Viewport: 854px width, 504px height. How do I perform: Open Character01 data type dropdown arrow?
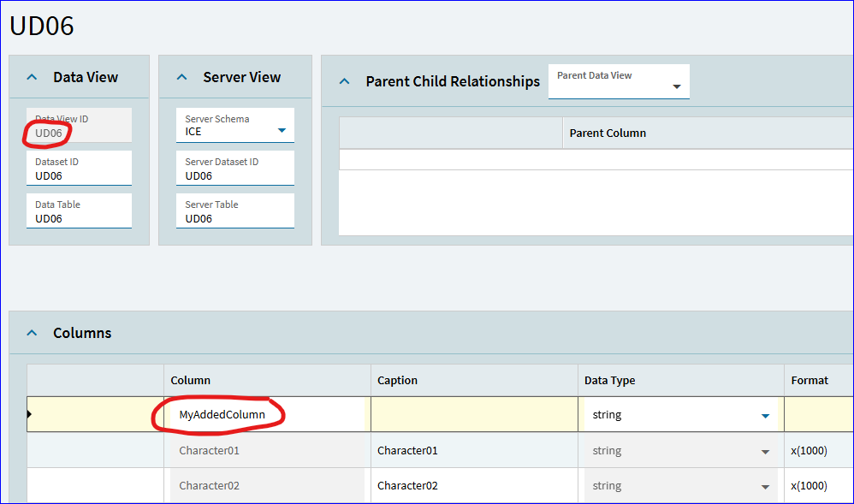(765, 452)
